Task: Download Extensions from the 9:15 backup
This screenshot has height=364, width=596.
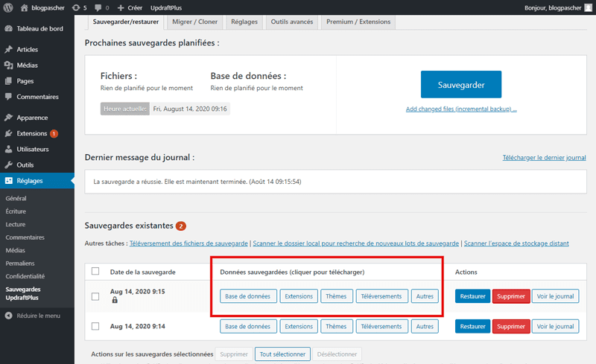Action: click(x=299, y=296)
